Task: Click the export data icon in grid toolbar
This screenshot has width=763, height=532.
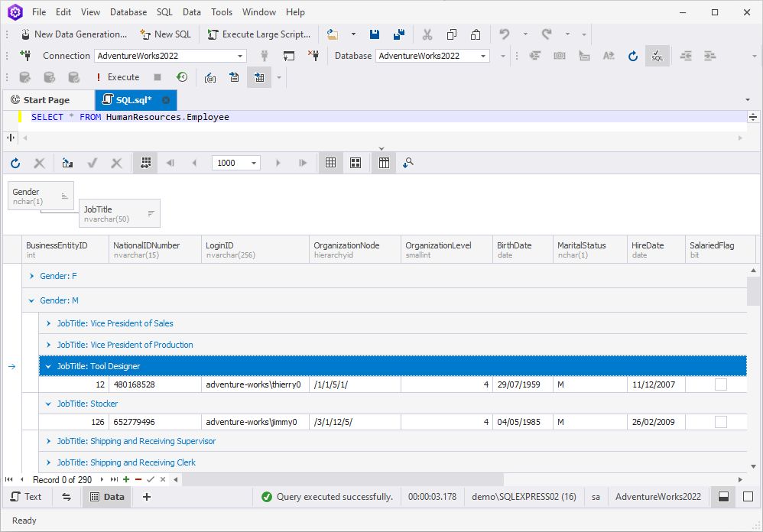Action: (67, 163)
